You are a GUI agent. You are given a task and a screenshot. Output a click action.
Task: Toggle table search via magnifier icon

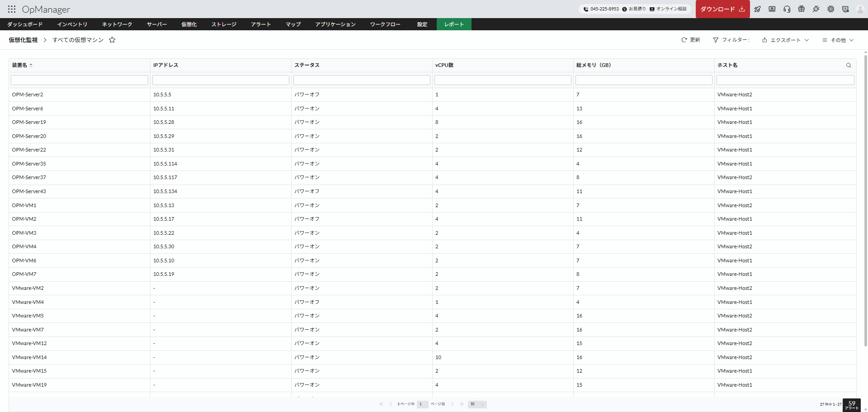point(849,65)
